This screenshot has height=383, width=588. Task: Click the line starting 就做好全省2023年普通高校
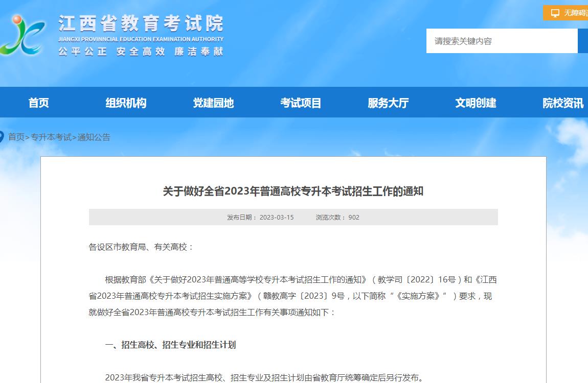[212, 312]
